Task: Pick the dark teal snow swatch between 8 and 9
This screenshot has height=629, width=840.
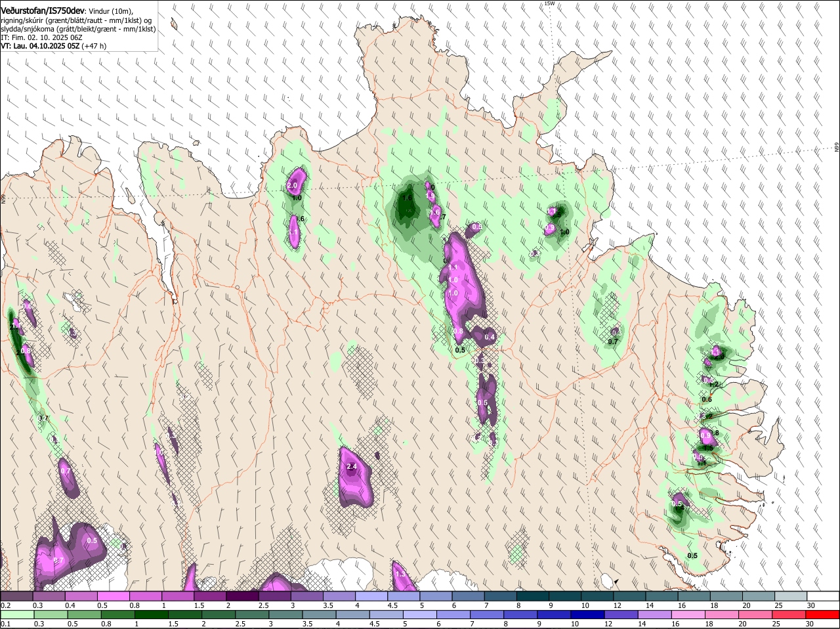Action: pos(533,596)
